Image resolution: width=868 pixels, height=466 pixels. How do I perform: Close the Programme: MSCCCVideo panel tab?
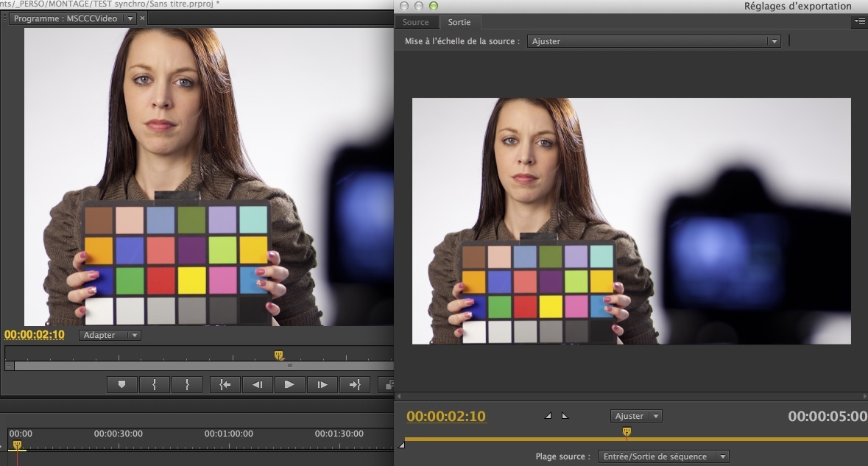tap(143, 18)
